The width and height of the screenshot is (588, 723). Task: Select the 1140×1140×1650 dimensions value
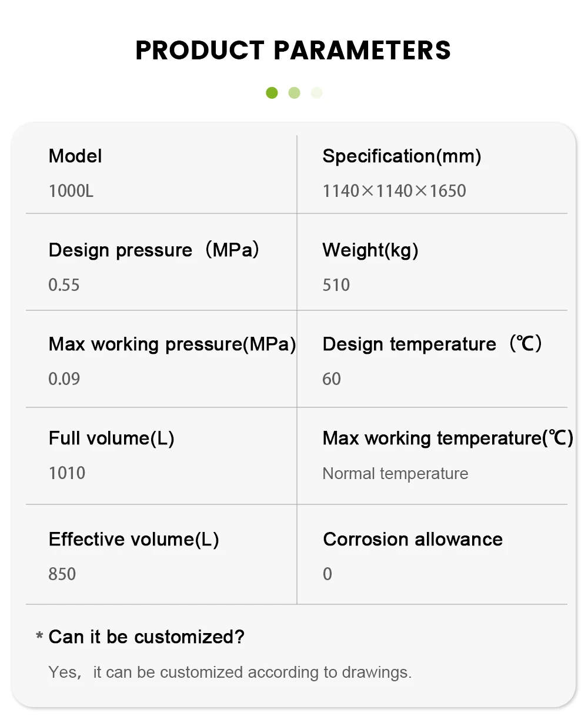tap(395, 191)
